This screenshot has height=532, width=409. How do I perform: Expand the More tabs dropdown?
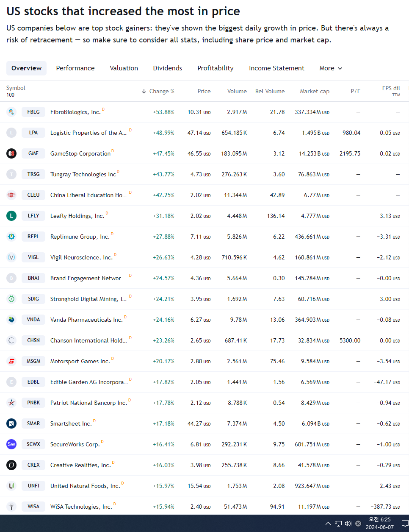[x=331, y=68]
